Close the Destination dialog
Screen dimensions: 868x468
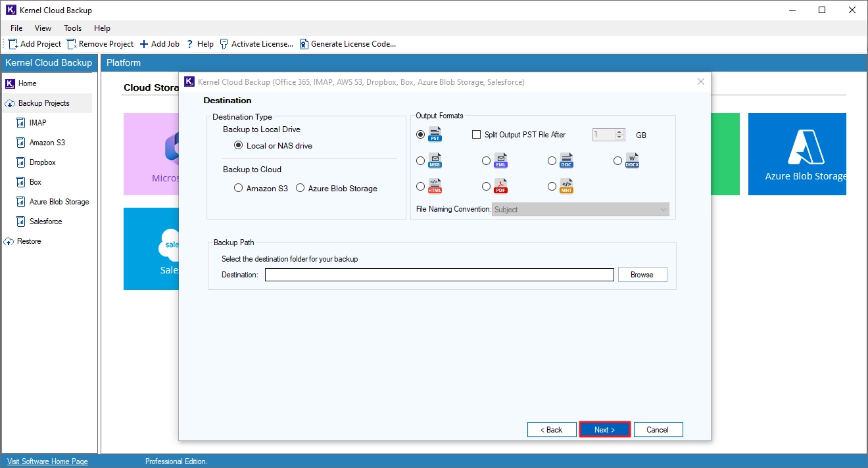pyautogui.click(x=701, y=82)
